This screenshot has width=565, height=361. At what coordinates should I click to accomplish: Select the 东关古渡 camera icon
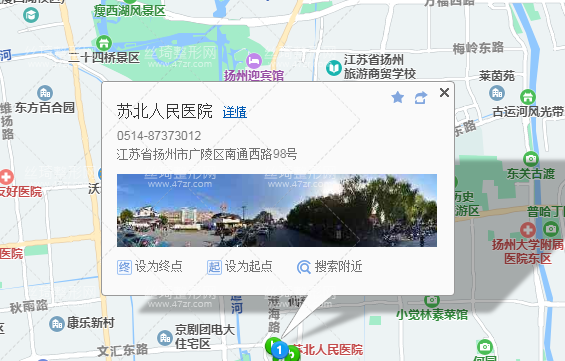pyautogui.click(x=531, y=159)
